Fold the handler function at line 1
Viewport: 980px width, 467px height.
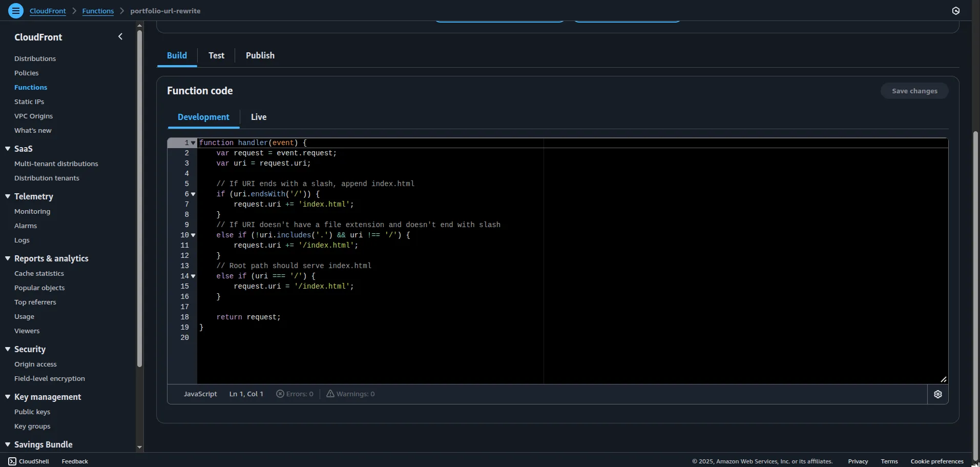[x=193, y=143]
